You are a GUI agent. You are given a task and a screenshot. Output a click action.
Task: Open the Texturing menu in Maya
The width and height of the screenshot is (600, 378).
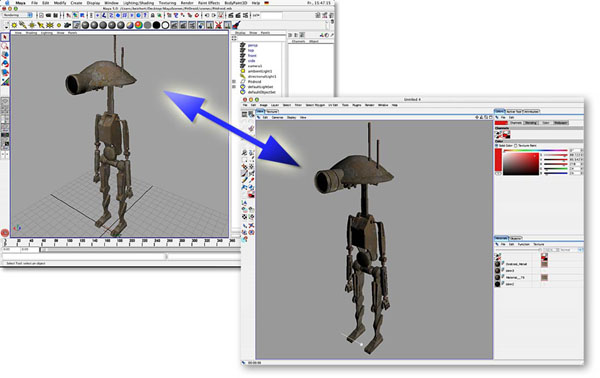[167, 3]
